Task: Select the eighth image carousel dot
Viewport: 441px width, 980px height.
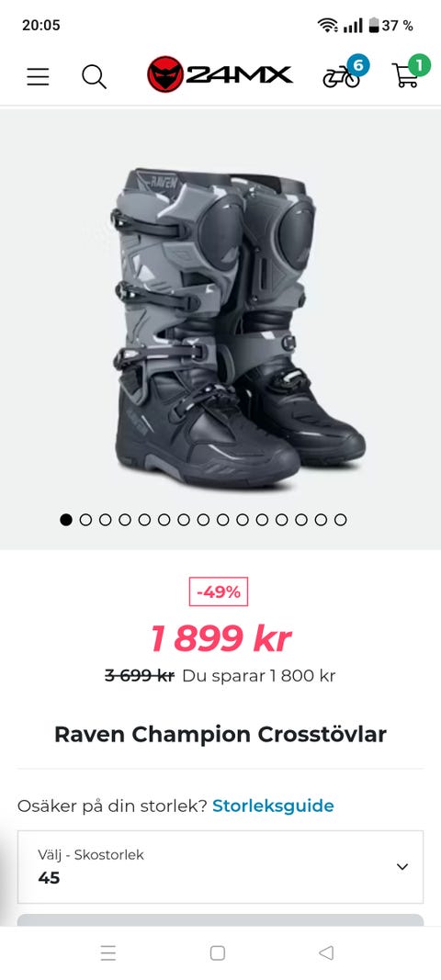Action: pos(203,519)
